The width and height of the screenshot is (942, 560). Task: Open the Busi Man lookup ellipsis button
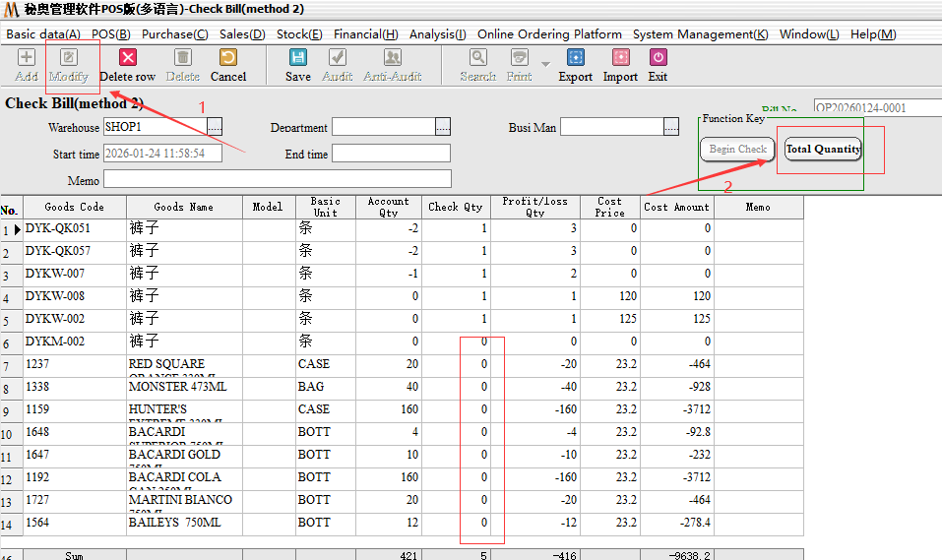[671, 127]
